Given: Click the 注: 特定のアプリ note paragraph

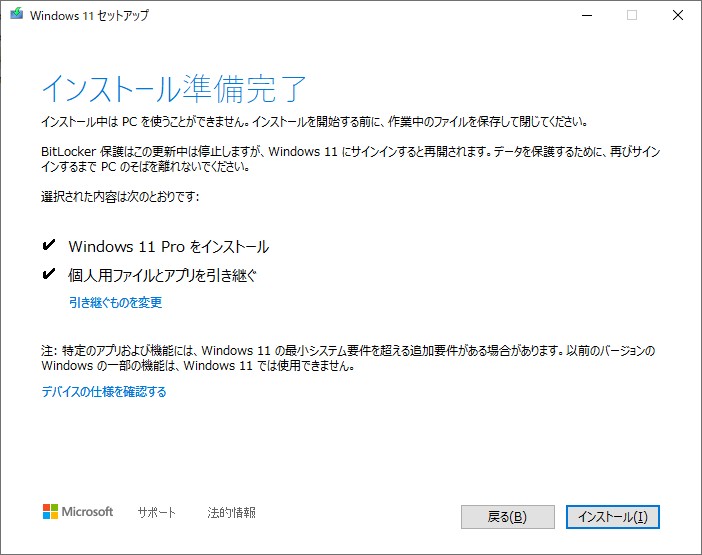Looking at the screenshot, I should pos(348,358).
